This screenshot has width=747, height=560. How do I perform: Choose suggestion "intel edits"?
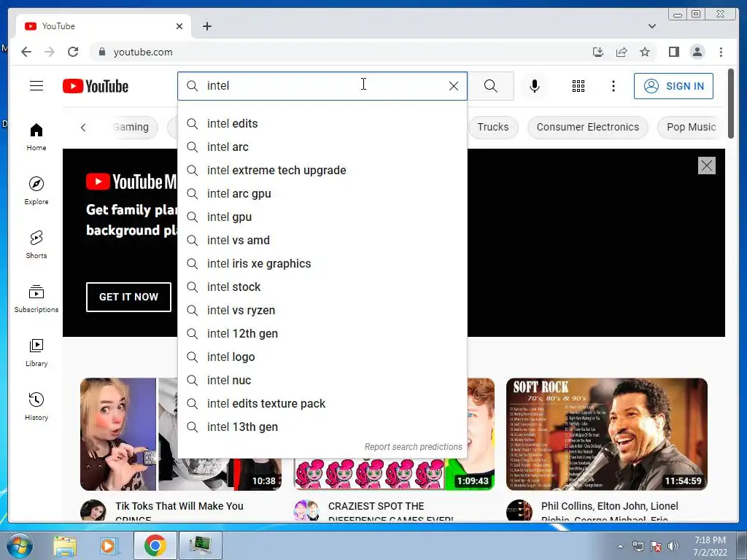[322, 124]
